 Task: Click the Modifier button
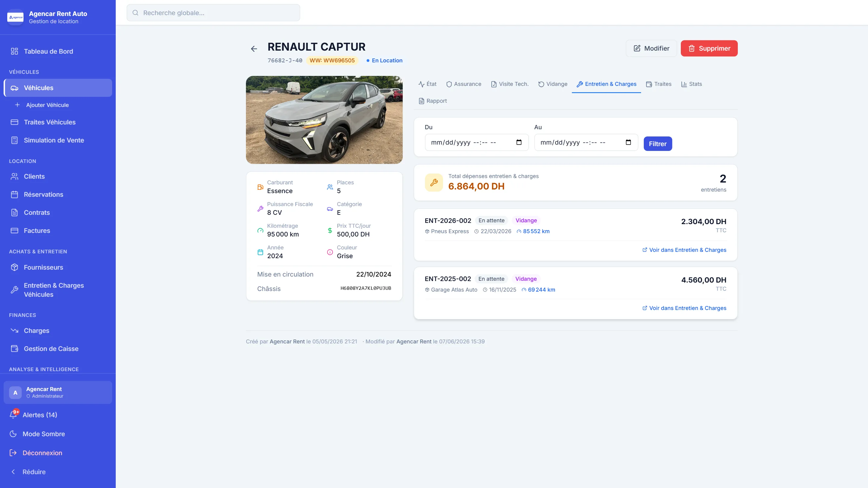pyautogui.click(x=651, y=48)
